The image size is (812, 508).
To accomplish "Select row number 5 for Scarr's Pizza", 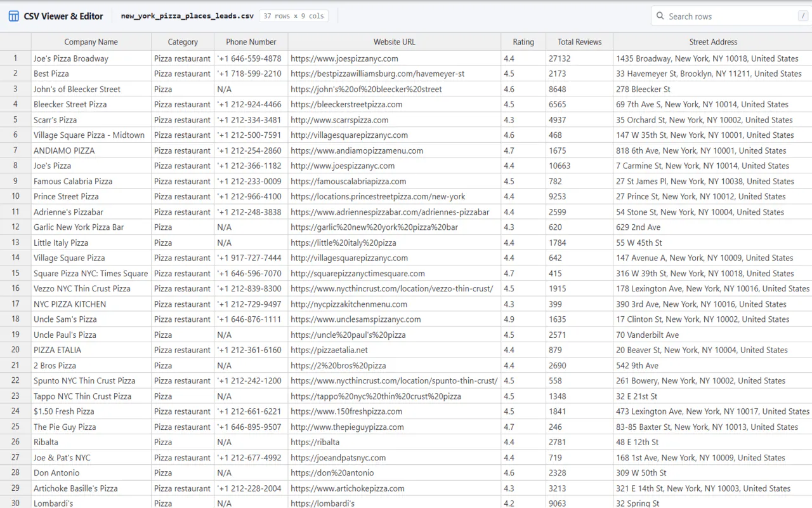I will point(15,120).
